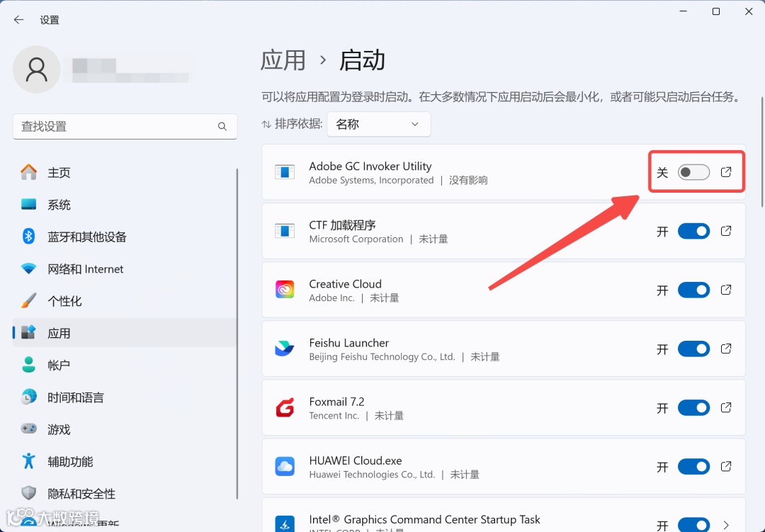765x532 pixels.
Task: Click the Creative Cloud app icon
Action: [285, 290]
